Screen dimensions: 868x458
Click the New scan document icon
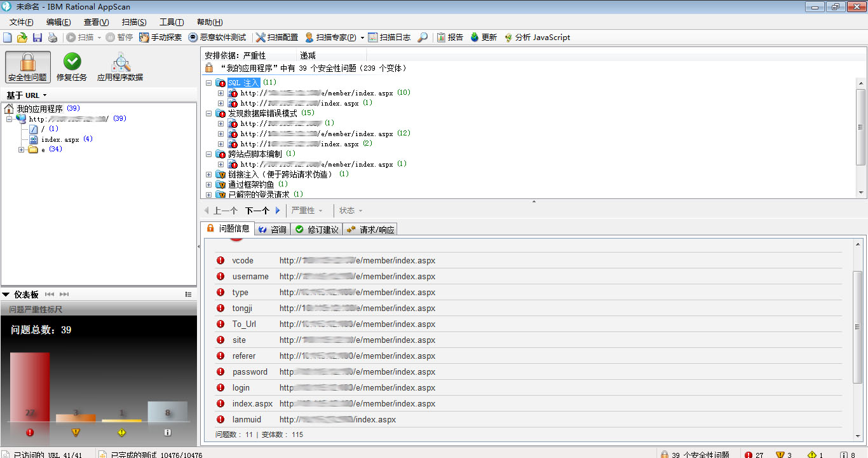tap(8, 38)
